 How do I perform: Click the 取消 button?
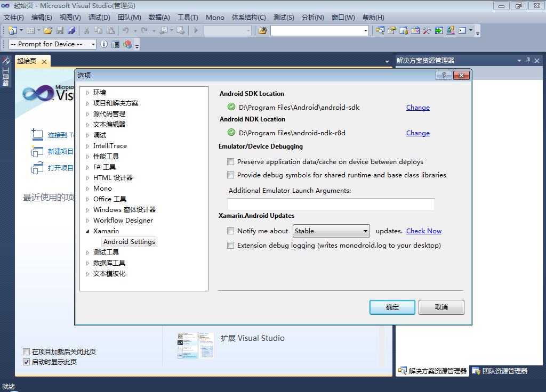tap(441, 307)
